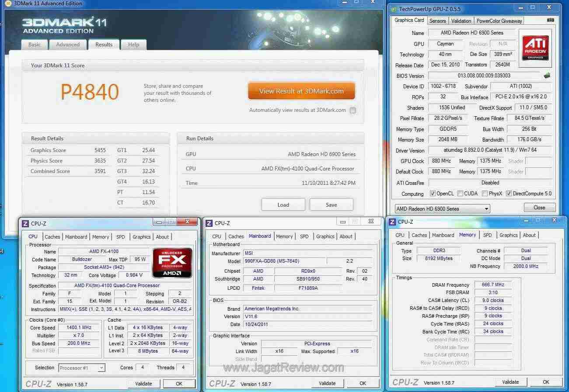Enable automatically viewing results at 3DMark.com
This screenshot has height=392, width=569.
tap(353, 110)
